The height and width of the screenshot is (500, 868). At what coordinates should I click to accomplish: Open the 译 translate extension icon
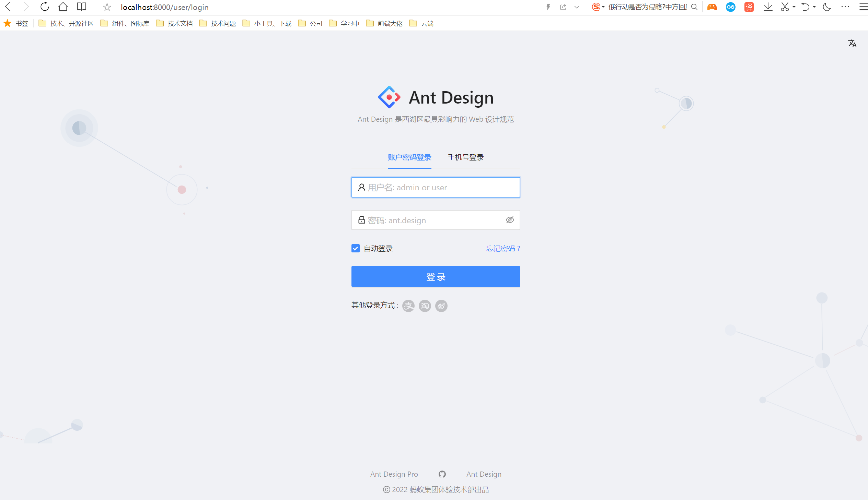click(749, 7)
